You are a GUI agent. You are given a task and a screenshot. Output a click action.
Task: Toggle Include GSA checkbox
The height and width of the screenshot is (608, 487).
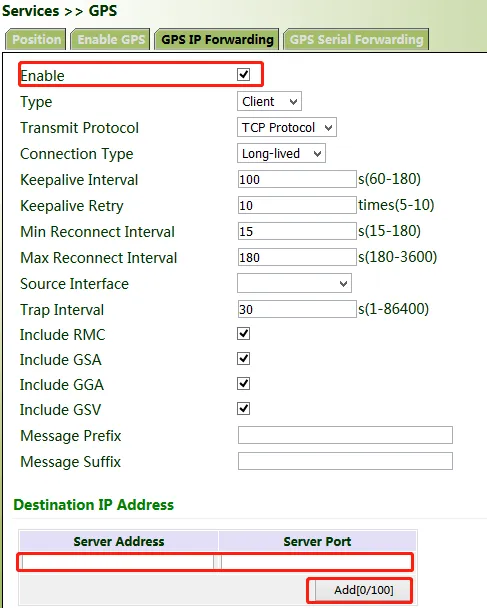click(x=244, y=359)
